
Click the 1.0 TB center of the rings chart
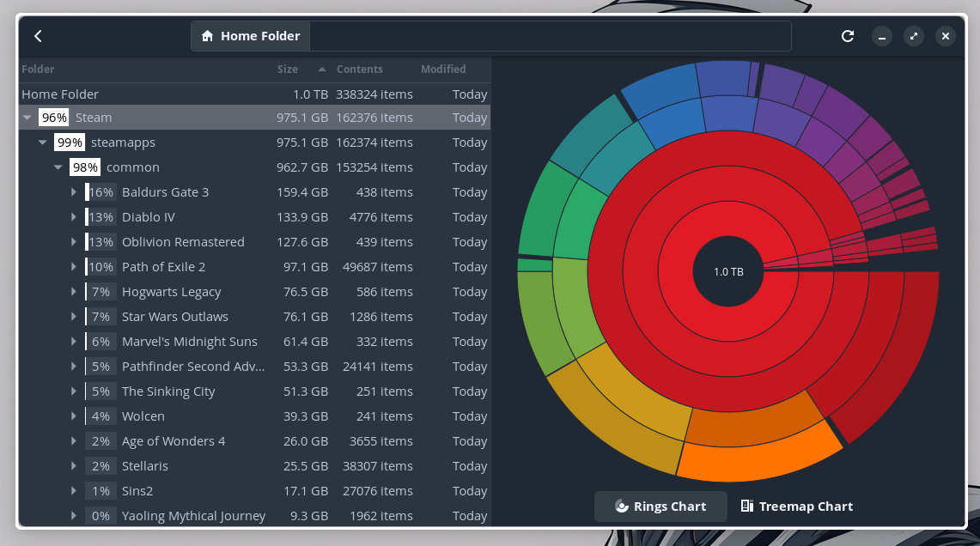(728, 272)
